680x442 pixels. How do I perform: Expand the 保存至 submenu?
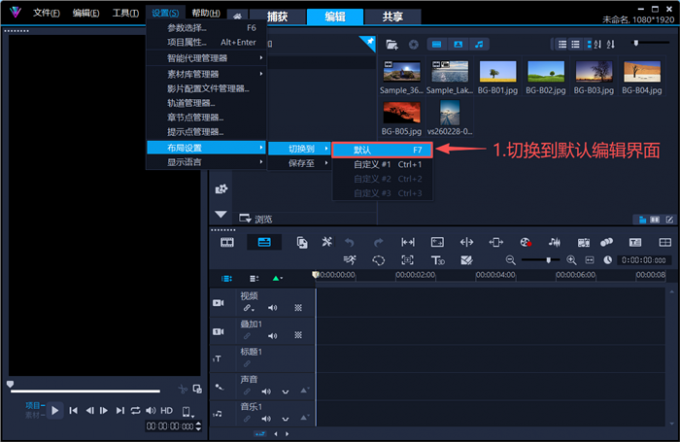(299, 163)
